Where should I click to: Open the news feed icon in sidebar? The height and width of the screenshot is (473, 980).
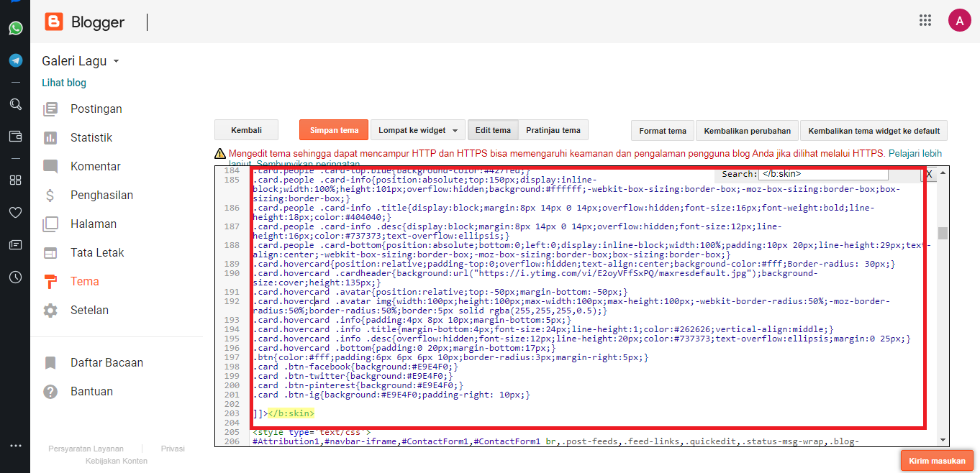click(15, 244)
